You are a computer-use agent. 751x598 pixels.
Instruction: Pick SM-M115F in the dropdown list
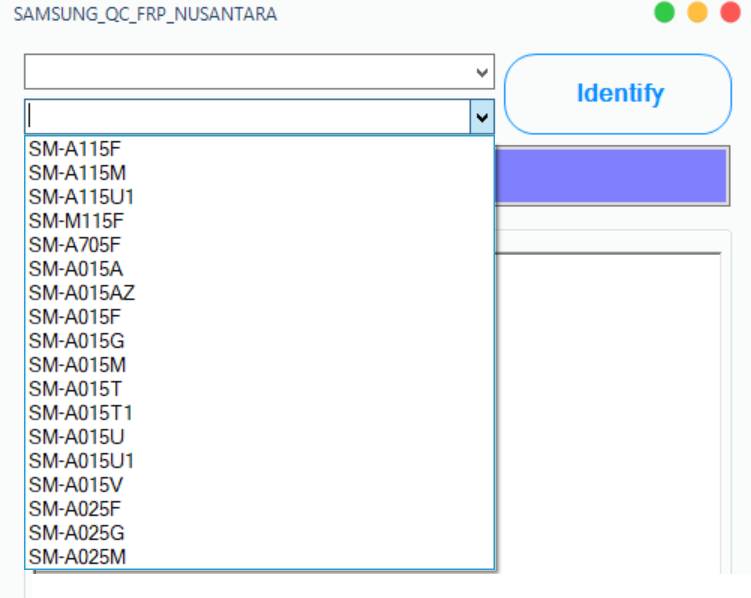coord(259,221)
